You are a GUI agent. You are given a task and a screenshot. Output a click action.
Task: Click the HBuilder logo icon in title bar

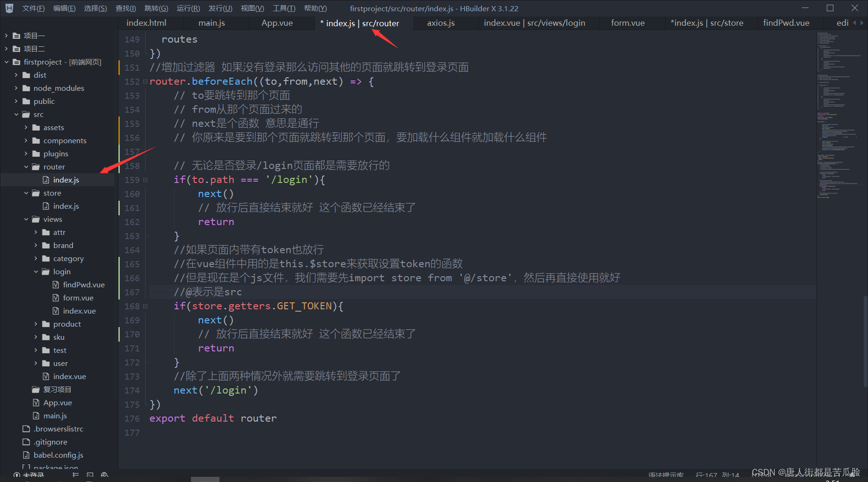[9, 8]
